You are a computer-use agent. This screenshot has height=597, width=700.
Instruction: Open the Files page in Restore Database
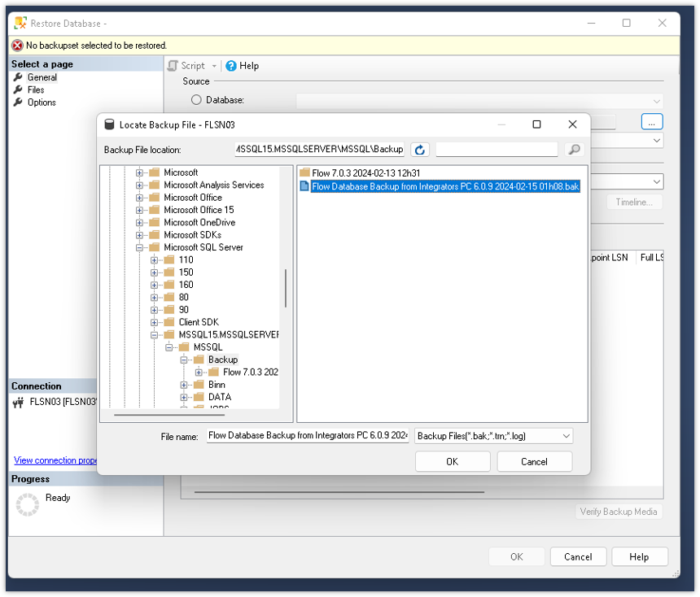tap(36, 89)
